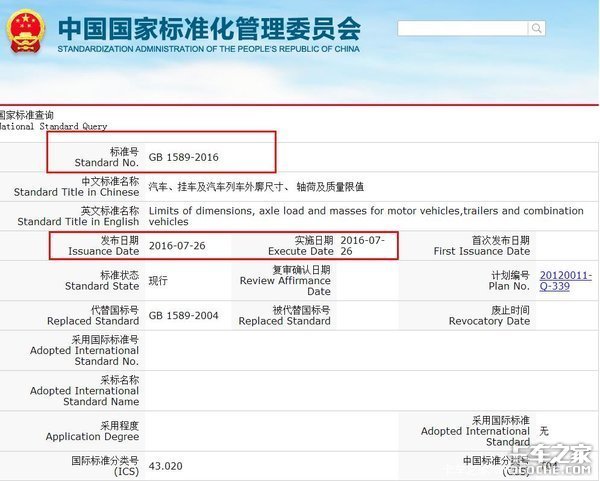Click the 国际标准分类号 (ICS) label

(x=105, y=466)
